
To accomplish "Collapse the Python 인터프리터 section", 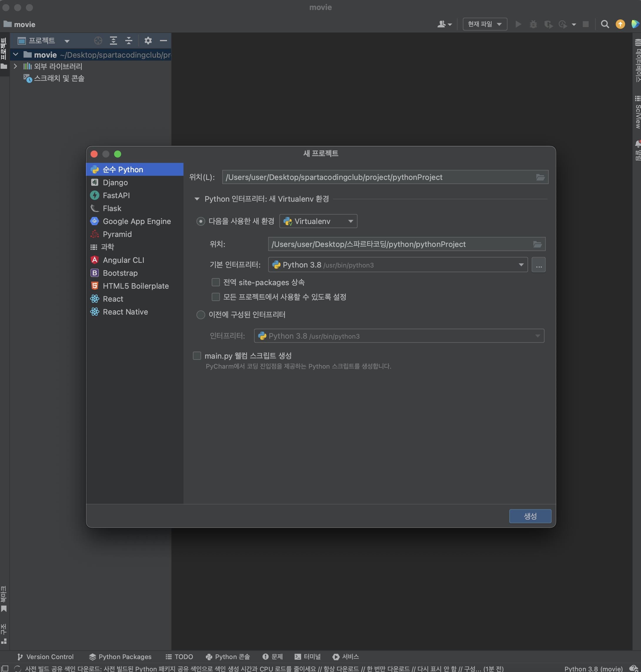I will [x=197, y=199].
